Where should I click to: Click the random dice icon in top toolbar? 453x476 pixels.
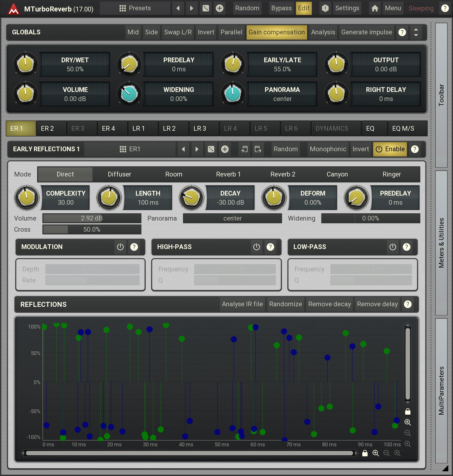pos(206,8)
